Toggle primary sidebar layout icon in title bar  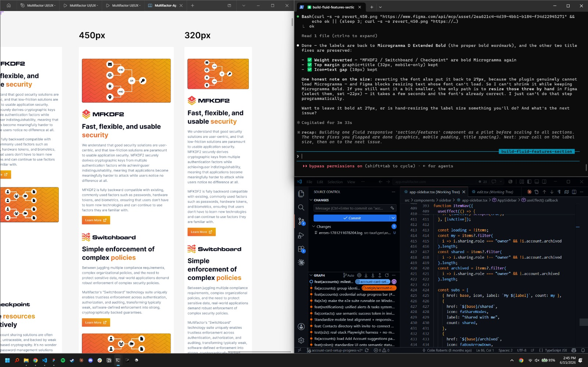point(529,182)
